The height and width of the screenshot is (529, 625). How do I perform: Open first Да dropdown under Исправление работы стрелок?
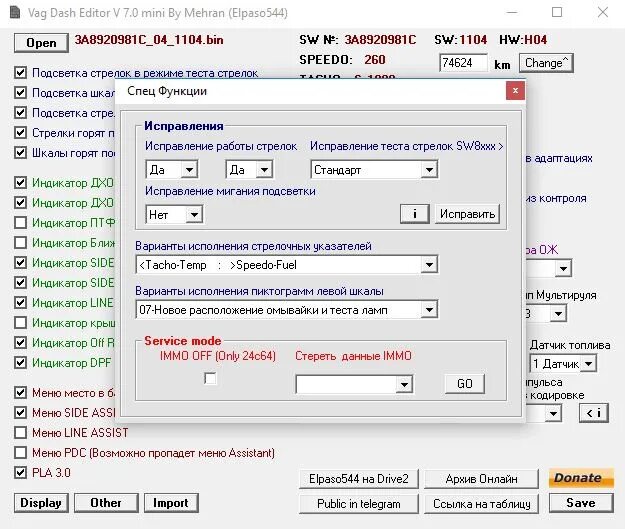coord(172,170)
